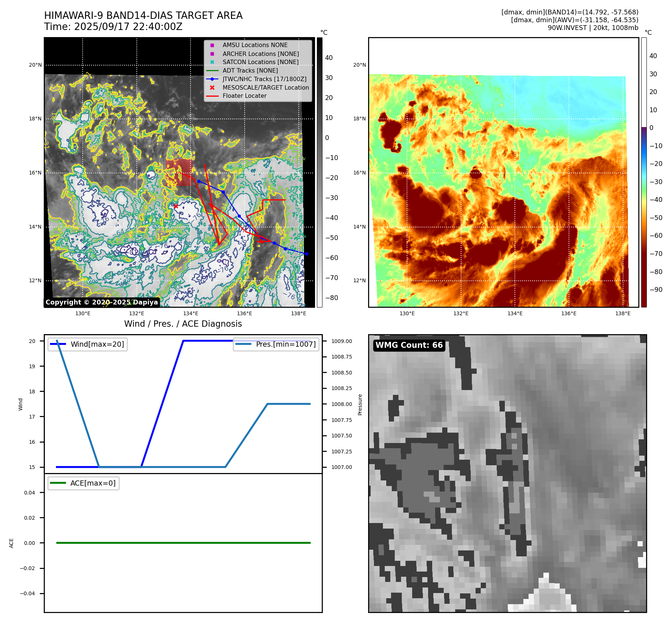Click the SATCON Locations [NONE] legend text
The image size is (672, 626).
click(x=261, y=62)
